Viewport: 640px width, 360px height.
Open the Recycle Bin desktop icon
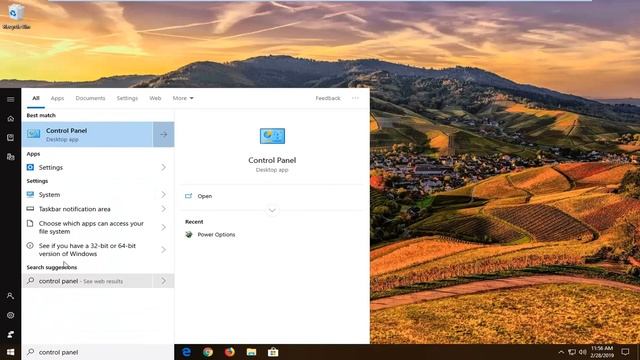pos(16,16)
